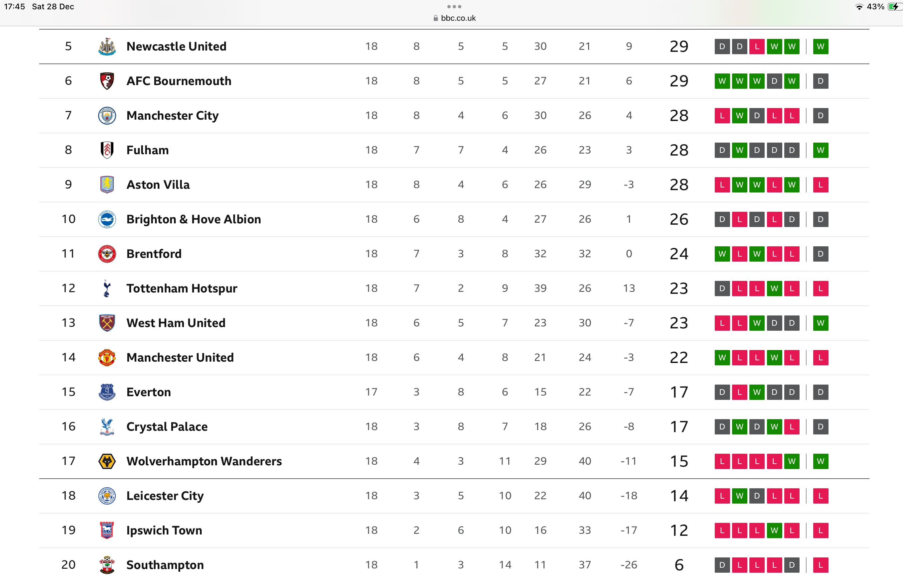
Task: Click Newcastle United's latest win result badge
Action: point(820,47)
